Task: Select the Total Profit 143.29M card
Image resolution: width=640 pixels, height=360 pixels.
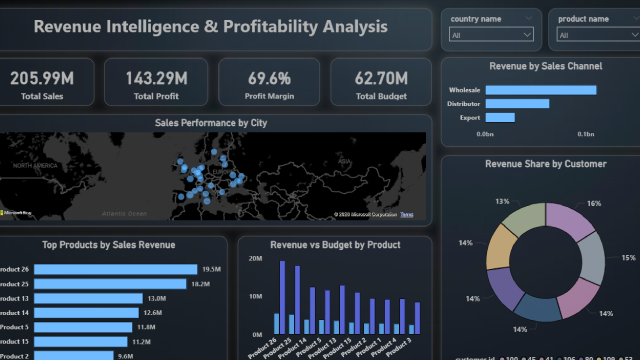Action: (x=156, y=82)
